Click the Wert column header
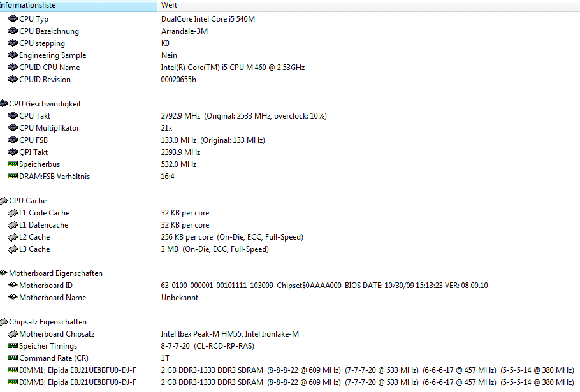Screen dimensions: 580x392 click(368, 5)
